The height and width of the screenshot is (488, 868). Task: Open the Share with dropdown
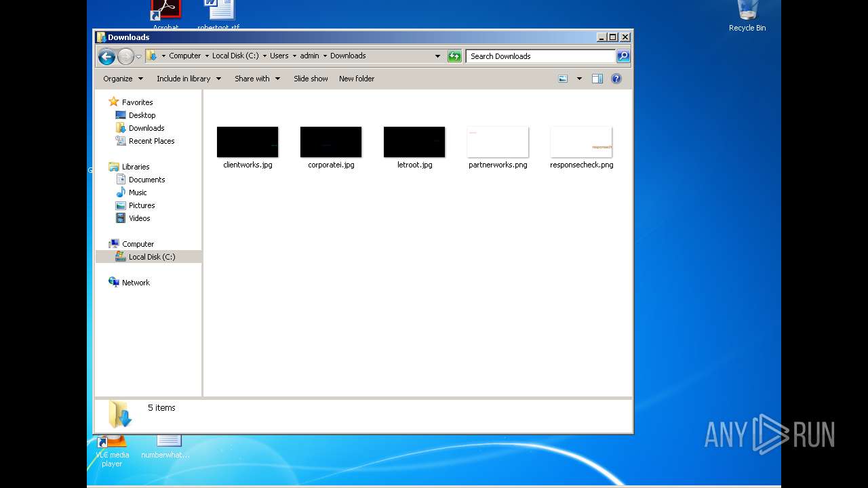(x=257, y=79)
